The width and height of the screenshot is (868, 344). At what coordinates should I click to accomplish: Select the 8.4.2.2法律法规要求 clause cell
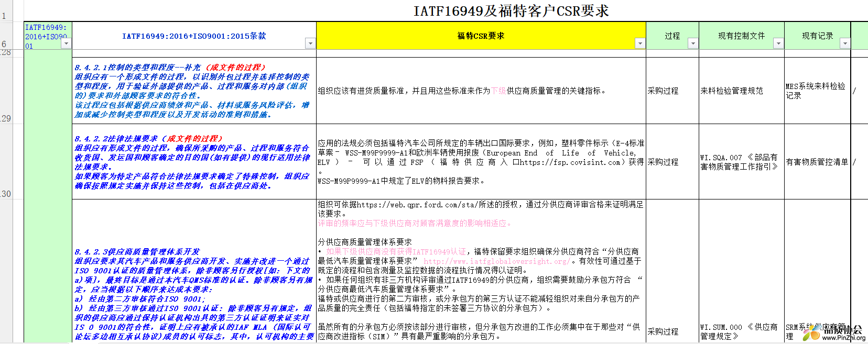194,162
